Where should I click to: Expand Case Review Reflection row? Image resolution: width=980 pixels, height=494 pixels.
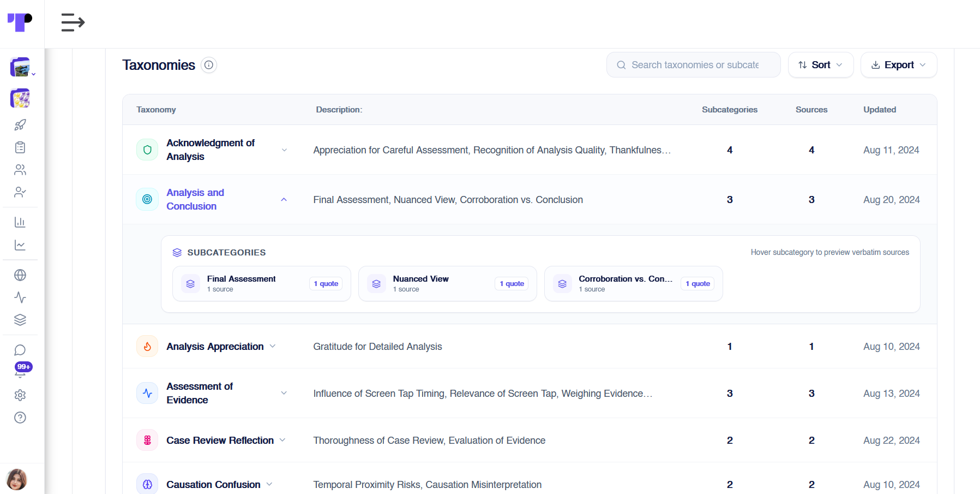[x=282, y=441]
